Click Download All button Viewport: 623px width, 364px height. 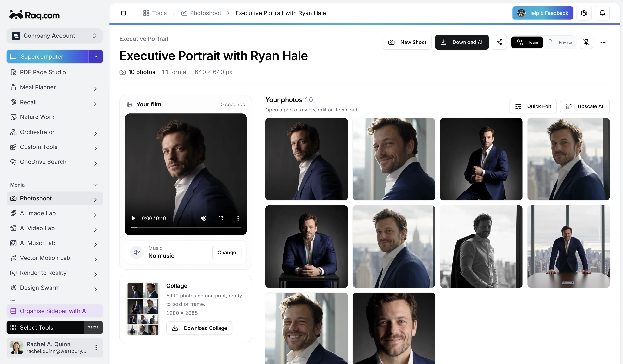pos(461,42)
